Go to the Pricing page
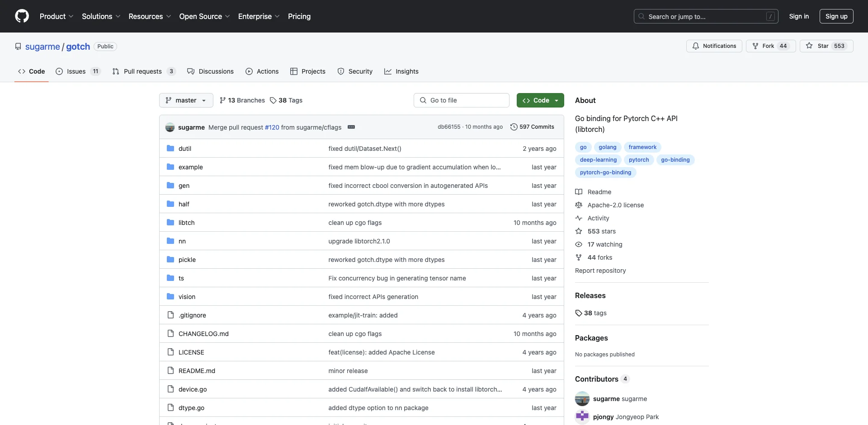 (x=299, y=16)
